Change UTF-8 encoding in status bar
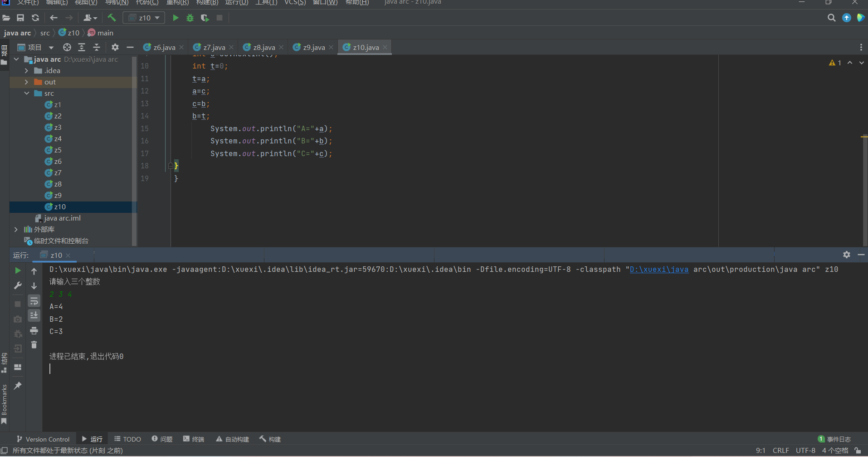 coord(805,451)
